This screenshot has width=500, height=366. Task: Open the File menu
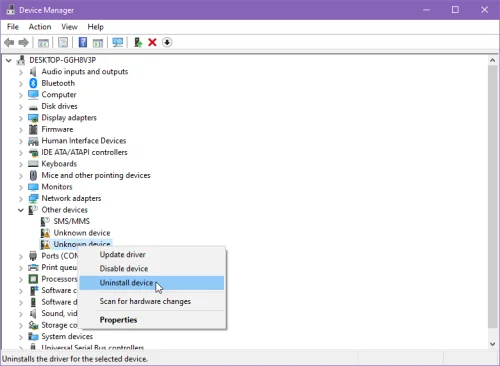click(13, 27)
